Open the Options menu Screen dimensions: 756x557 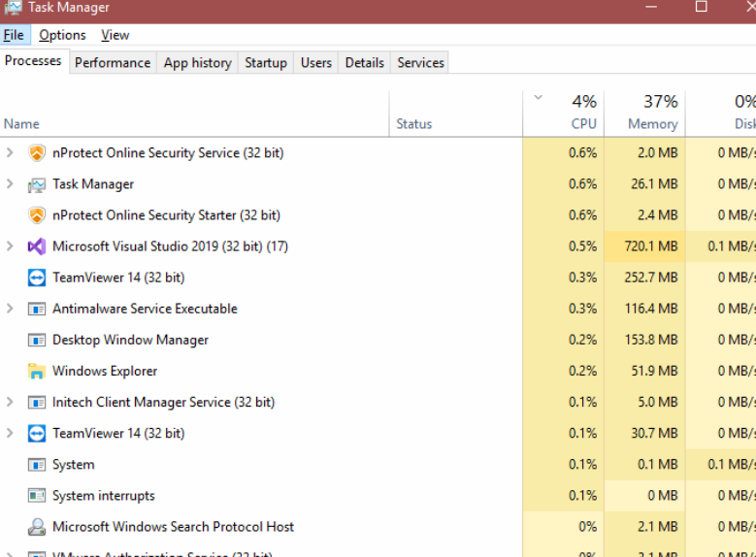(x=62, y=35)
